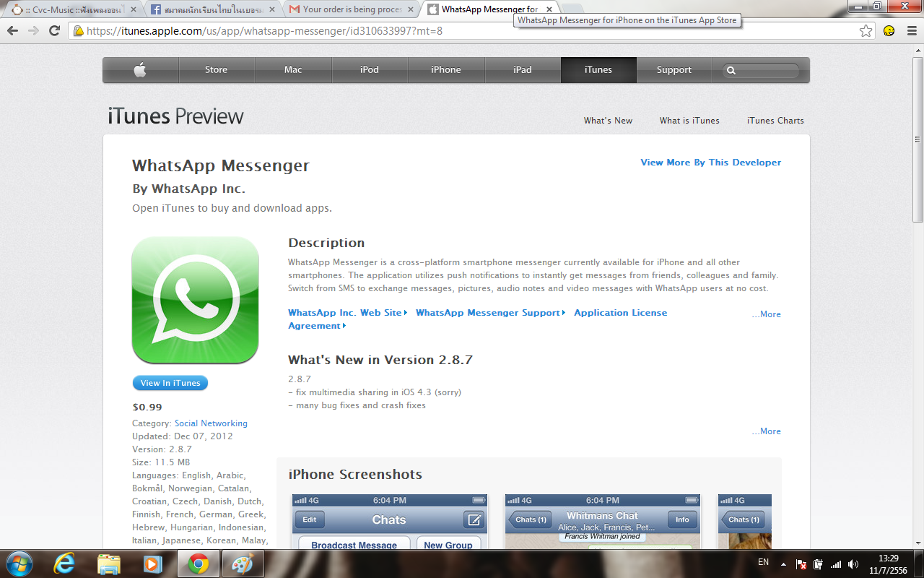Image resolution: width=924 pixels, height=578 pixels.
Task: Switch to the Cvc-Music tab
Action: tap(74, 9)
